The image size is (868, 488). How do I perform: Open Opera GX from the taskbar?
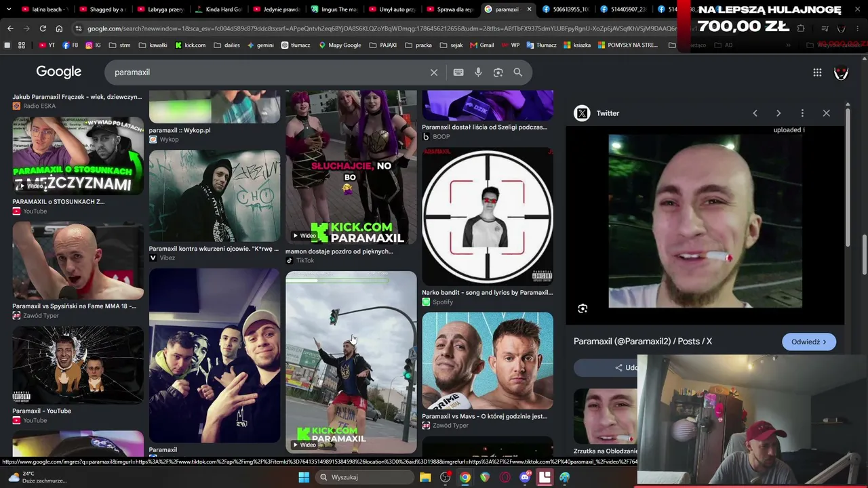pyautogui.click(x=505, y=477)
